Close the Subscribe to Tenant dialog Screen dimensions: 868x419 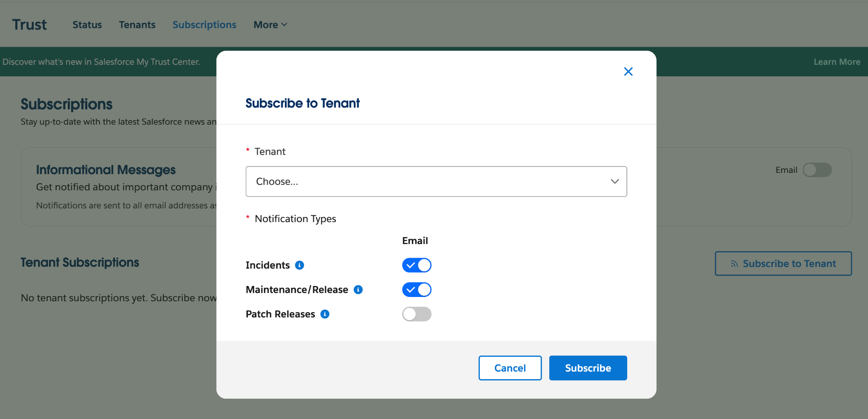pyautogui.click(x=628, y=72)
